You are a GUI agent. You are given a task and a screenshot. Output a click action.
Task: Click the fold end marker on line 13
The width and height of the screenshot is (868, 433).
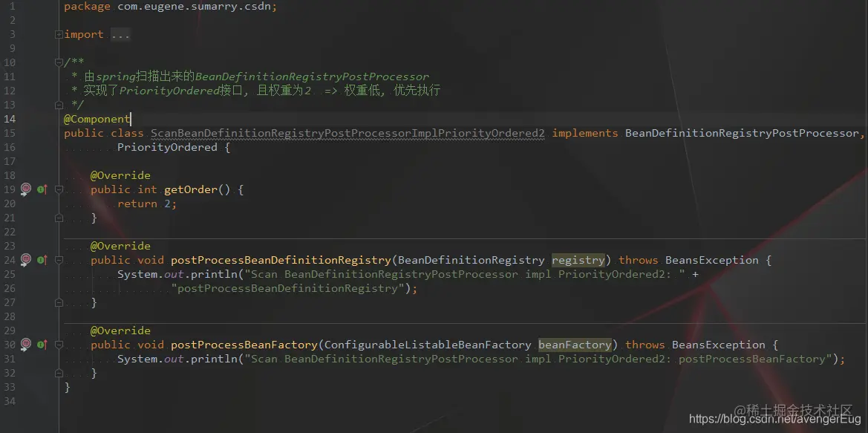coord(59,105)
